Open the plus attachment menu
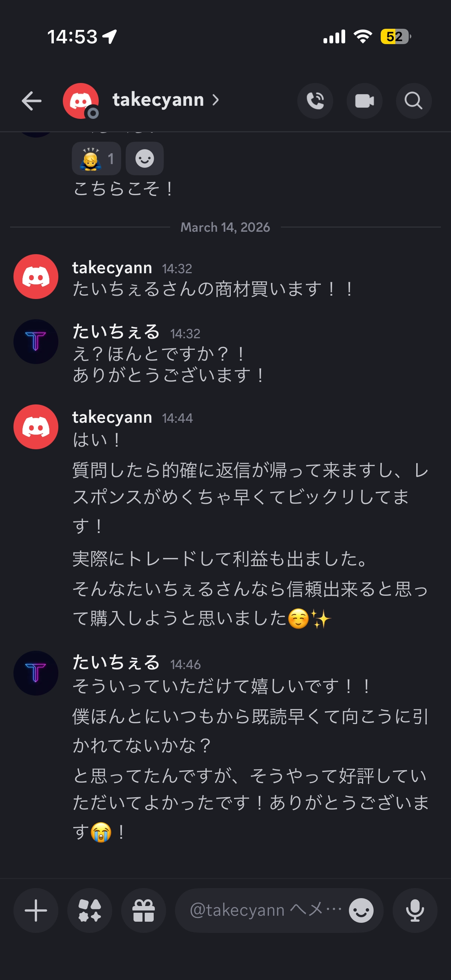The image size is (451, 980). (36, 910)
